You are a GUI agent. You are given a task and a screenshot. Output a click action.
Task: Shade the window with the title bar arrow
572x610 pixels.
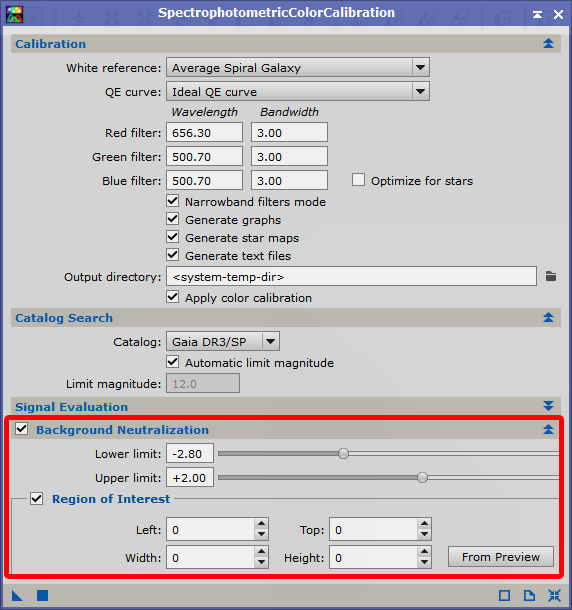[537, 14]
